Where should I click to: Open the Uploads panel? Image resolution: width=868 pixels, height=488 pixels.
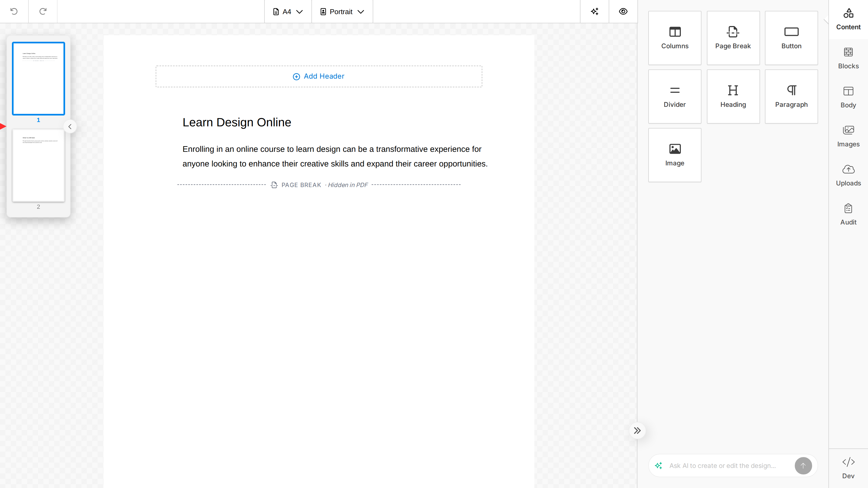click(x=848, y=176)
